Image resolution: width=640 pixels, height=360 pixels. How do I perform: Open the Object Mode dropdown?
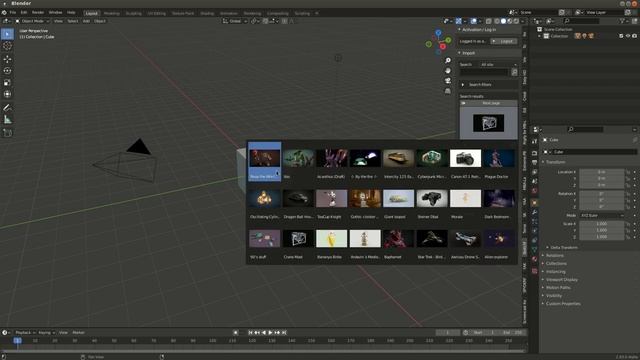point(32,21)
